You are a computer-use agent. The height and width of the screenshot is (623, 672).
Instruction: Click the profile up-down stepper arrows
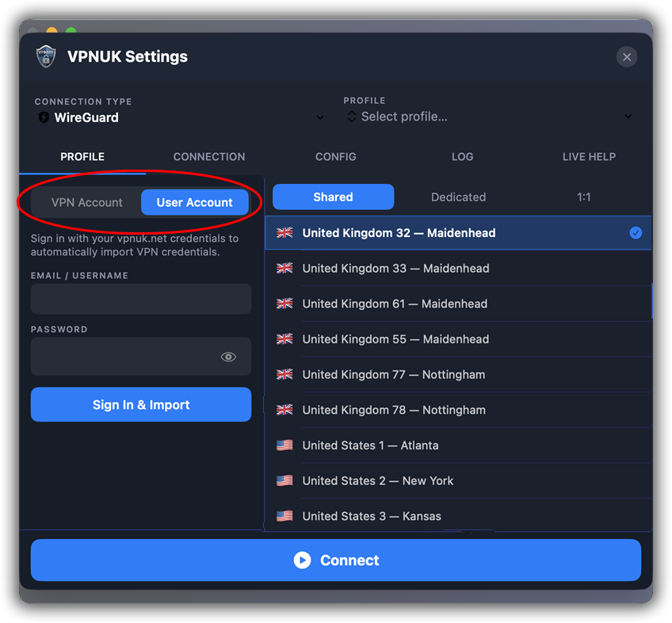tap(351, 117)
